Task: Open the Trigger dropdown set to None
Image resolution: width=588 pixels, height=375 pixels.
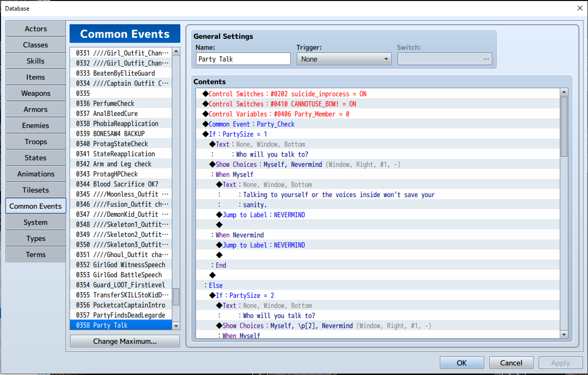Action: point(344,59)
